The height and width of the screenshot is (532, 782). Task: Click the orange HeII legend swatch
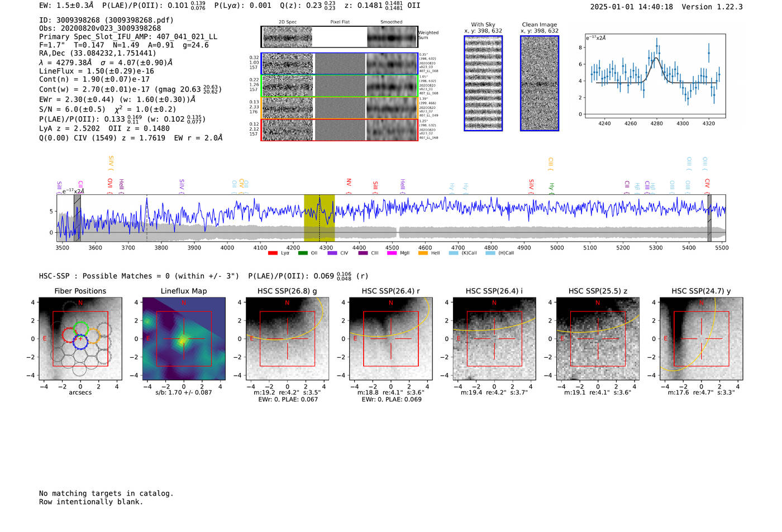pyautogui.click(x=423, y=253)
